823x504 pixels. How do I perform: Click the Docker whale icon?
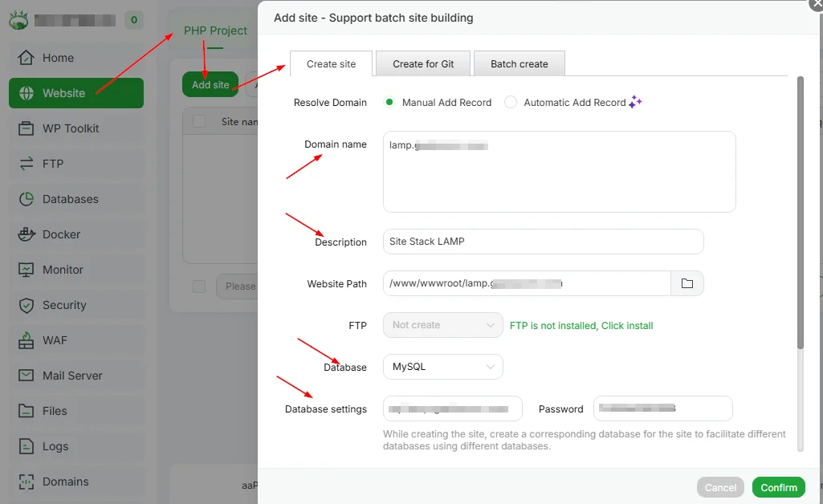click(x=26, y=234)
